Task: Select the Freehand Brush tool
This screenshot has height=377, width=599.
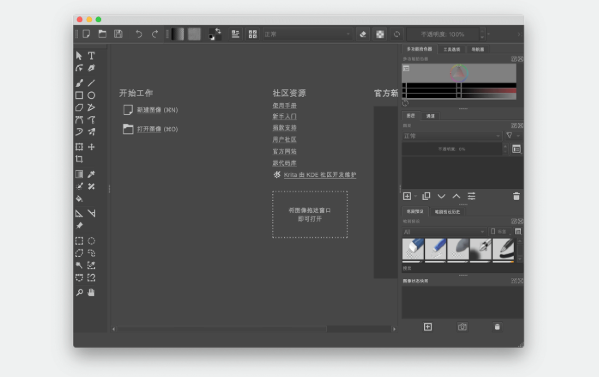Action: pos(79,83)
